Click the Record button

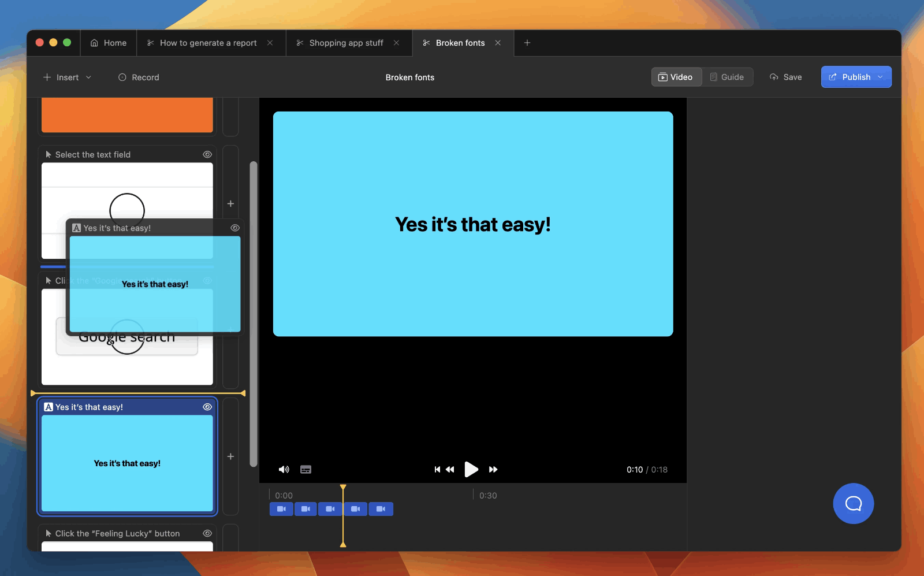[139, 77]
